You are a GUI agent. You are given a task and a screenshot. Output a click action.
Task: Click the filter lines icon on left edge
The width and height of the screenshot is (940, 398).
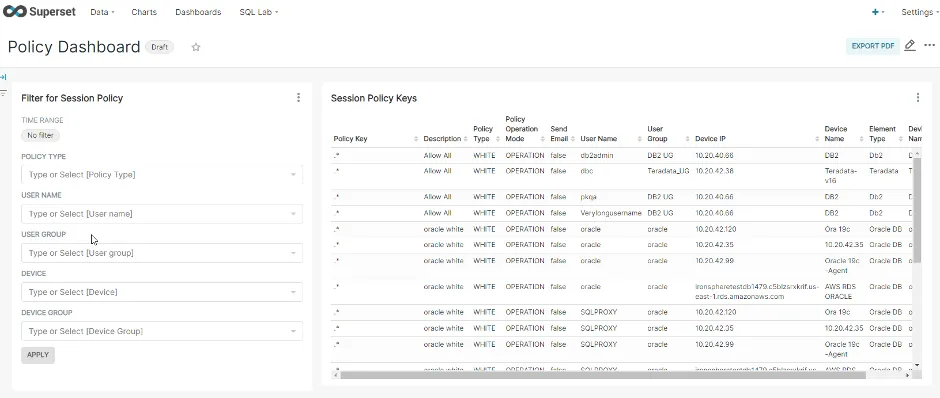4,93
